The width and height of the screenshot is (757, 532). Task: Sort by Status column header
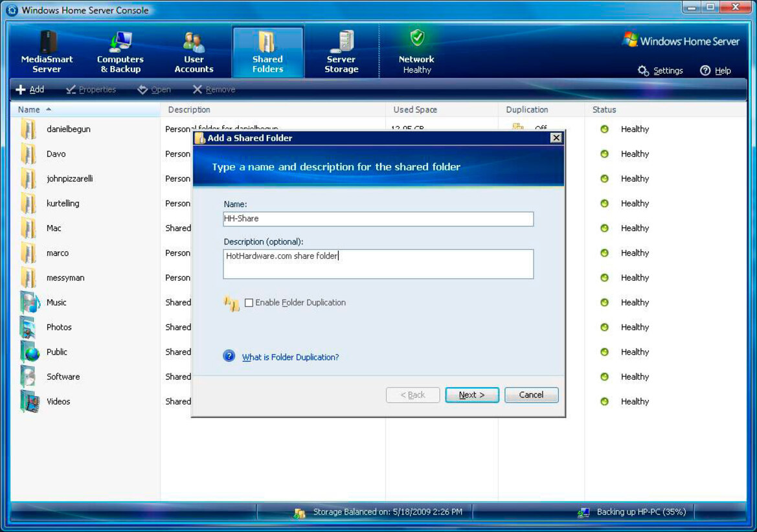click(665, 109)
